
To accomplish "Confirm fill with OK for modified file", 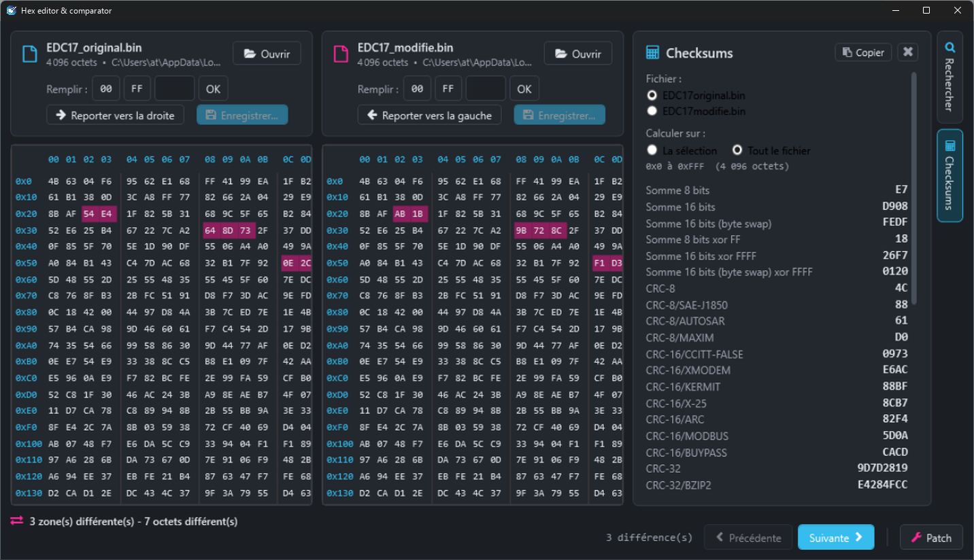I will 524,88.
